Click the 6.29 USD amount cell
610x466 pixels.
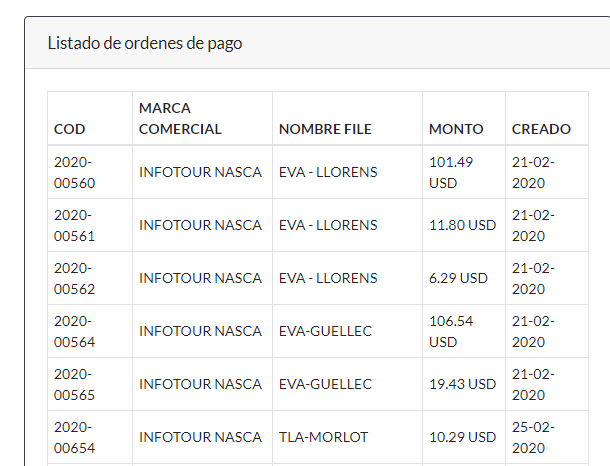tap(458, 278)
